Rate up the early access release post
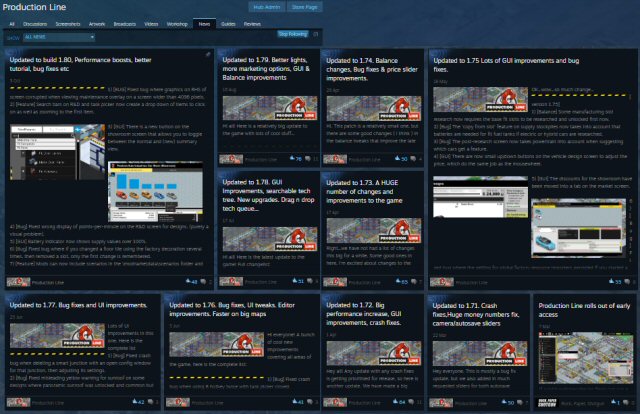The width and height of the screenshot is (640, 414). click(x=613, y=402)
